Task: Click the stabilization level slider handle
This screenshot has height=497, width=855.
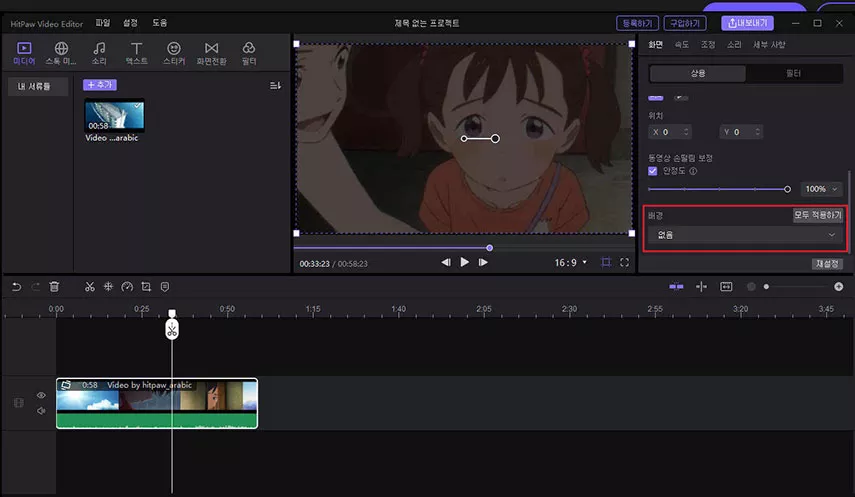Action: pyautogui.click(x=787, y=189)
